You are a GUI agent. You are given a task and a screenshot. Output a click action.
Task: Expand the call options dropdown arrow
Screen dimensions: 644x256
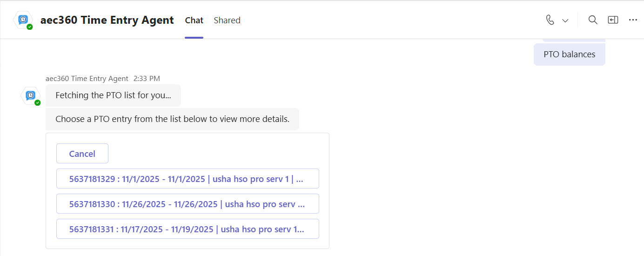point(565,20)
